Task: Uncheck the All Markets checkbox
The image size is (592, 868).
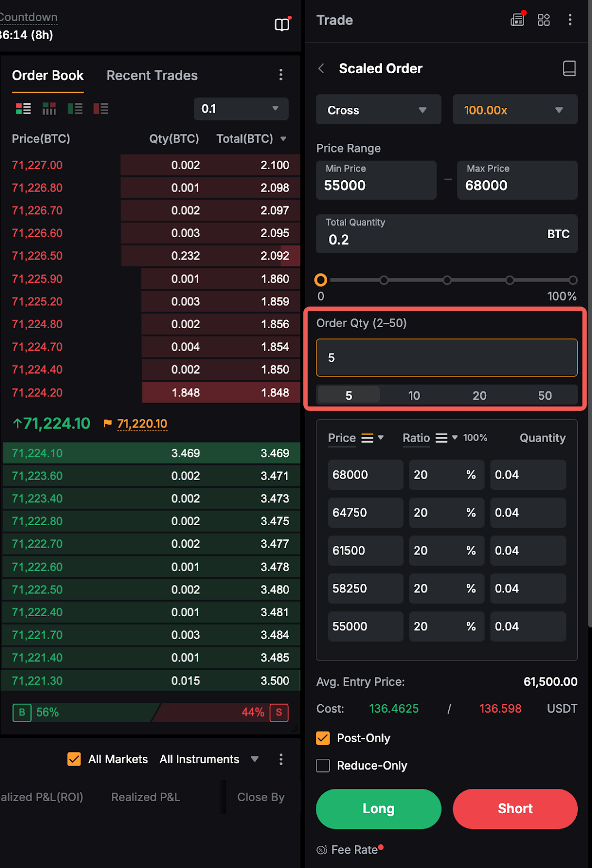Action: pyautogui.click(x=74, y=759)
